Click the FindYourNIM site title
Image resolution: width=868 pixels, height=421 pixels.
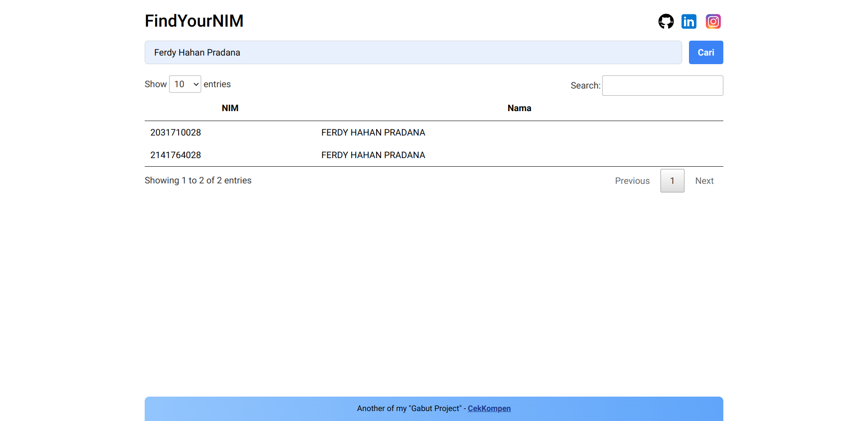tap(194, 21)
